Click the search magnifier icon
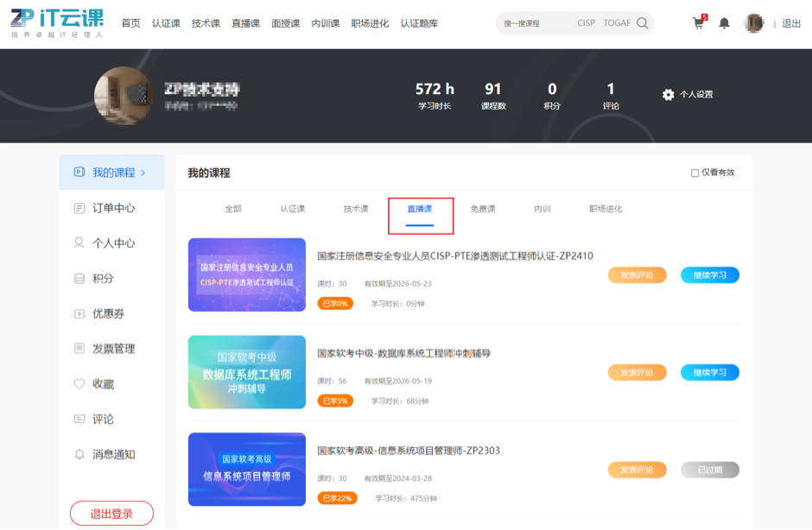This screenshot has height=530, width=812. (642, 23)
